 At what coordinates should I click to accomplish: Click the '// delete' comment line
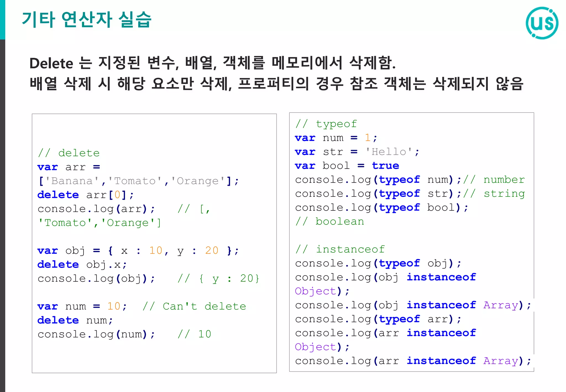pyautogui.click(x=69, y=153)
